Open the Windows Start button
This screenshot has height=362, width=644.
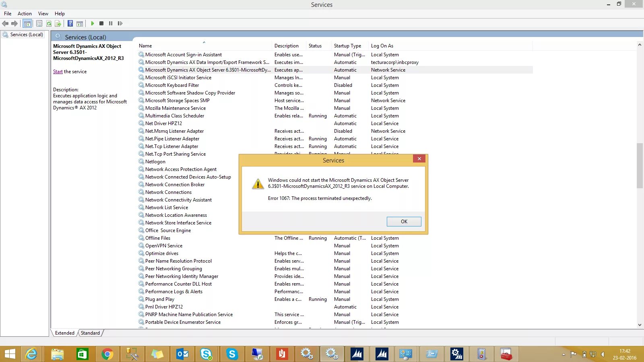[x=10, y=354]
